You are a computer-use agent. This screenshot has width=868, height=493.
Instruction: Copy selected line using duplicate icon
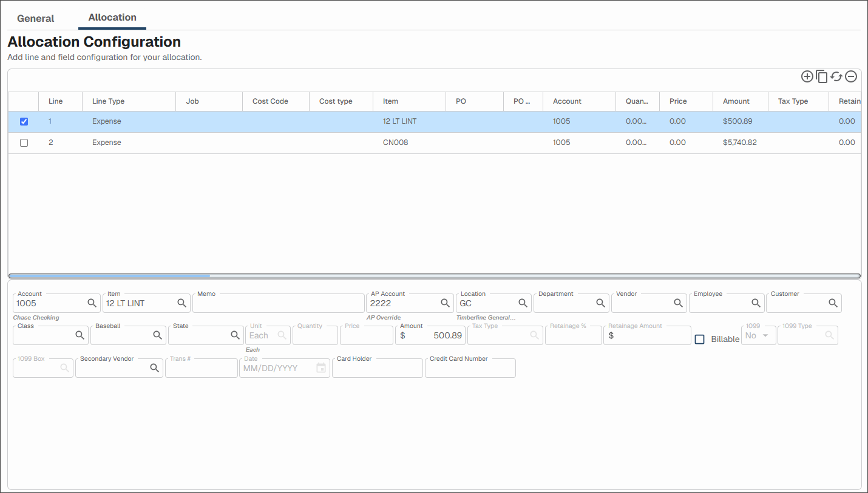[822, 76]
